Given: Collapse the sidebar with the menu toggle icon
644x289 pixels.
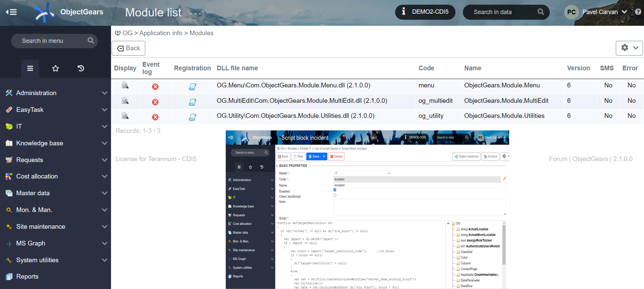Looking at the screenshot, I should click(11, 12).
